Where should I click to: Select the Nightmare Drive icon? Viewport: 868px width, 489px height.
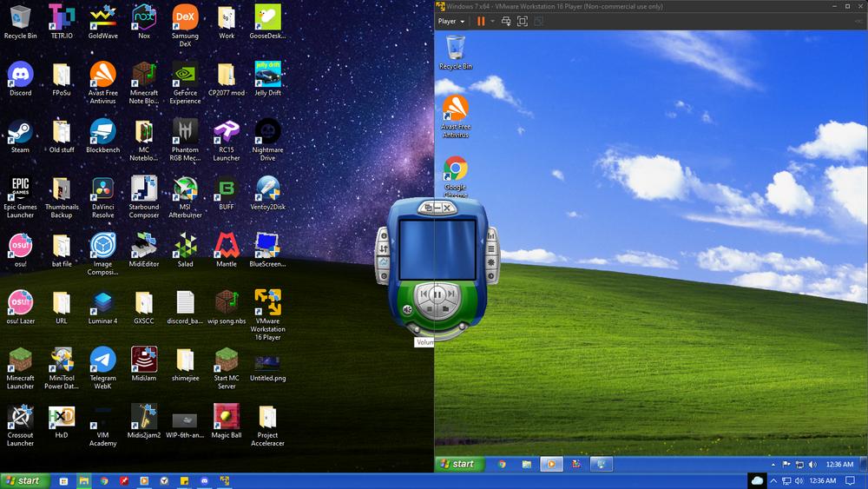coord(268,140)
